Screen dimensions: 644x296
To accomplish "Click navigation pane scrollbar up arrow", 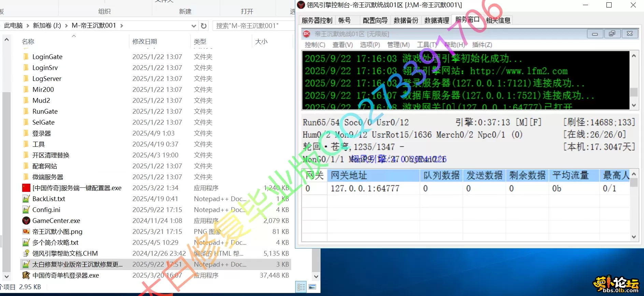I will [6, 40].
